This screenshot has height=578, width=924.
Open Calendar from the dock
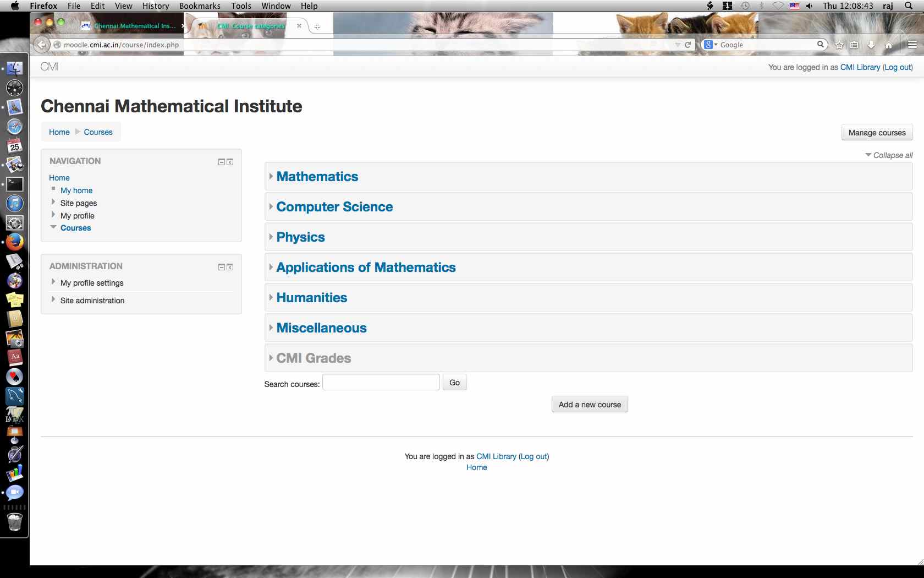click(15, 145)
